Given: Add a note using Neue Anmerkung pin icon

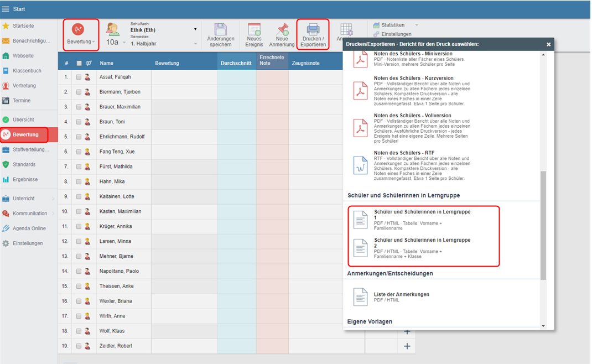Looking at the screenshot, I should 282,29.
